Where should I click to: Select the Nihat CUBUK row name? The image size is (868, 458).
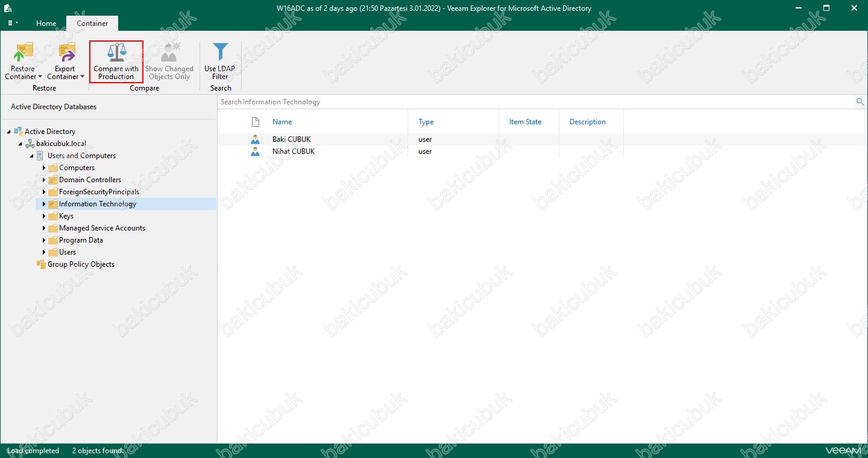pyautogui.click(x=294, y=151)
